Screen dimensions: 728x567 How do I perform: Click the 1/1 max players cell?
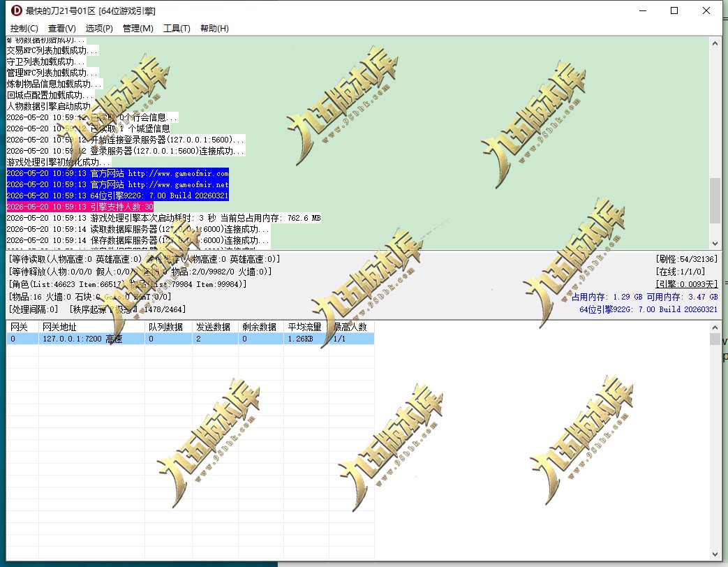352,339
